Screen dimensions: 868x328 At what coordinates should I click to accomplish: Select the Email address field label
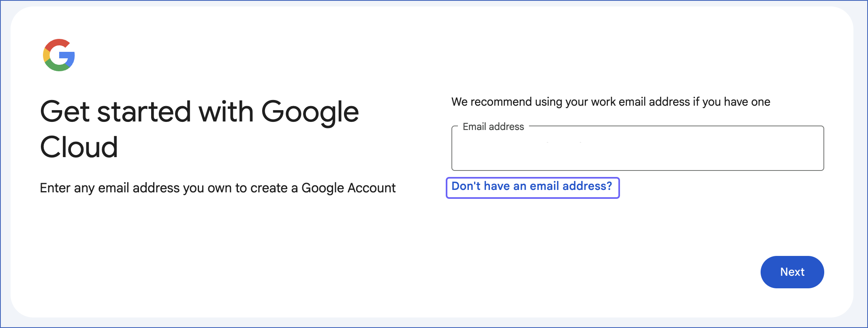pos(494,126)
